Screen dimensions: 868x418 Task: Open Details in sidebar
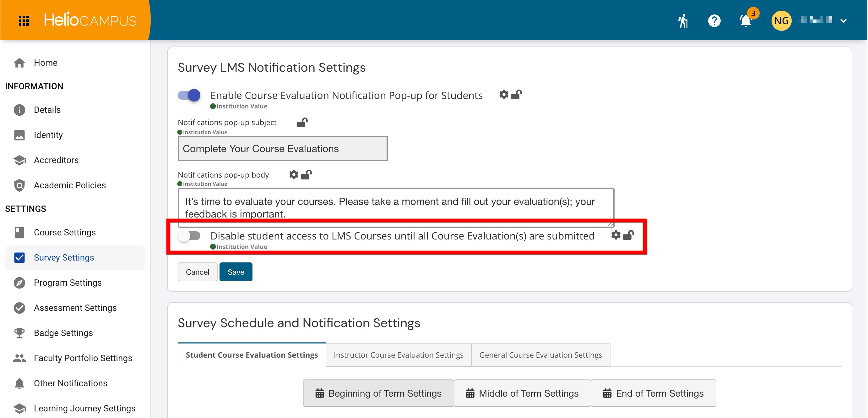tap(75, 110)
